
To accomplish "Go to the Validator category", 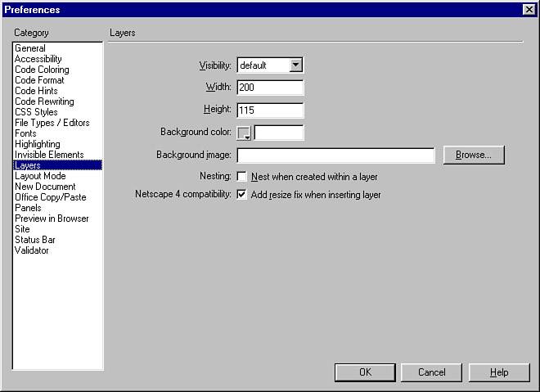I will (x=32, y=250).
